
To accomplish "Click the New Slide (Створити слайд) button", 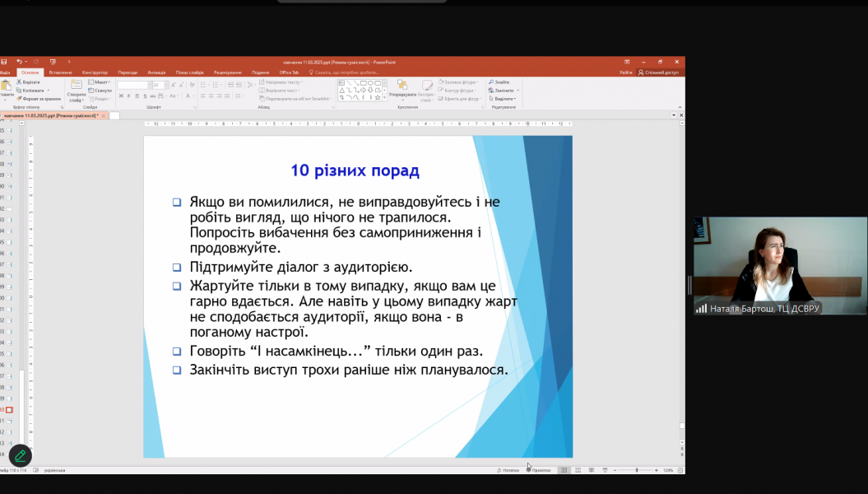I will pos(77,91).
